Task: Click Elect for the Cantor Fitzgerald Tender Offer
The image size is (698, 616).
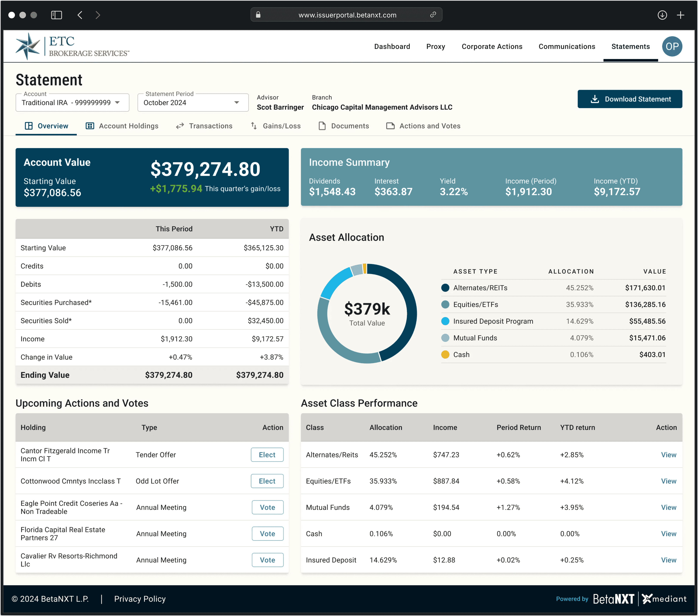Action: 267,455
